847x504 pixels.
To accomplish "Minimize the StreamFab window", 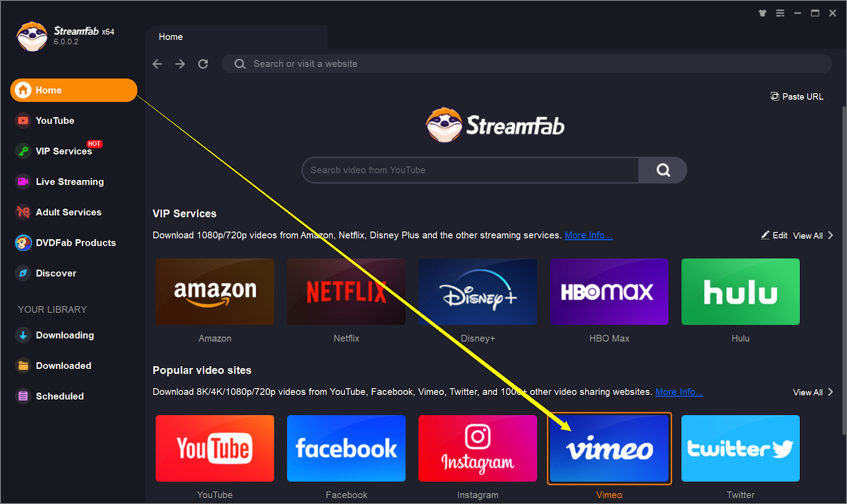I will tap(798, 13).
